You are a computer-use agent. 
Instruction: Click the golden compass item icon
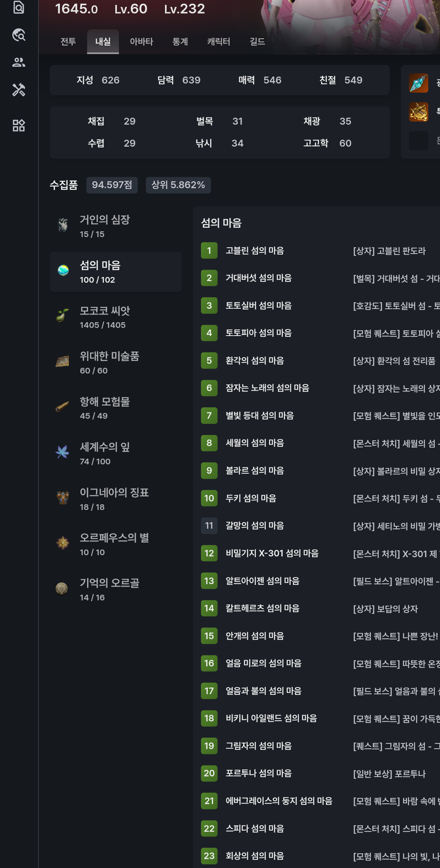click(418, 112)
